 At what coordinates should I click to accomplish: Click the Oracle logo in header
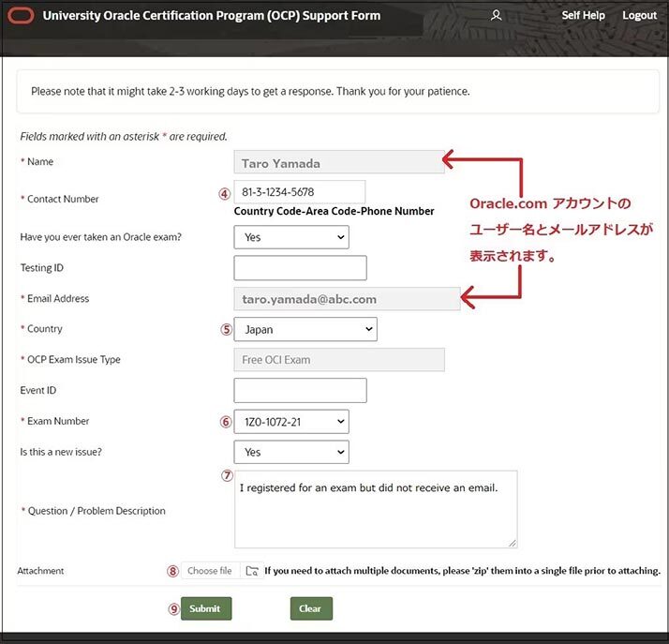21,16
